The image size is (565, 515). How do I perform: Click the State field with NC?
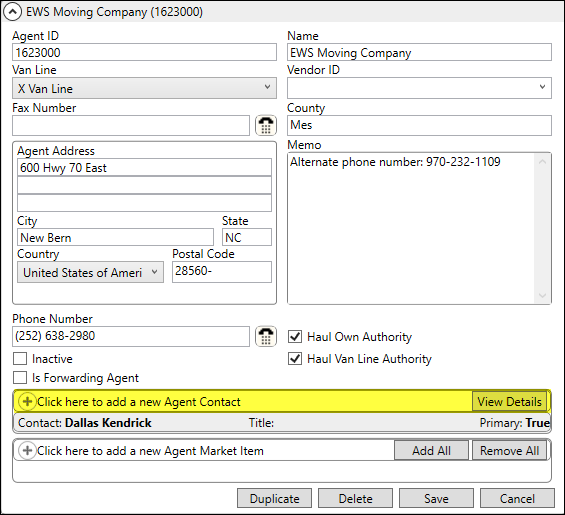point(247,237)
